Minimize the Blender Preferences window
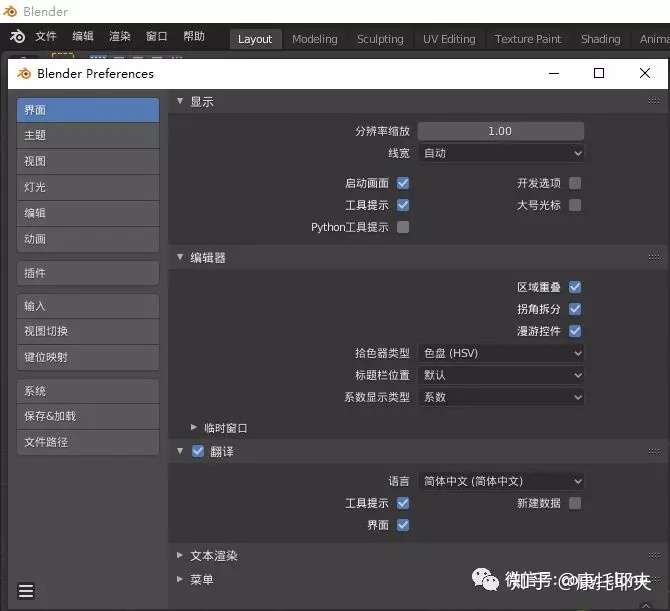670x611 pixels. pyautogui.click(x=554, y=73)
